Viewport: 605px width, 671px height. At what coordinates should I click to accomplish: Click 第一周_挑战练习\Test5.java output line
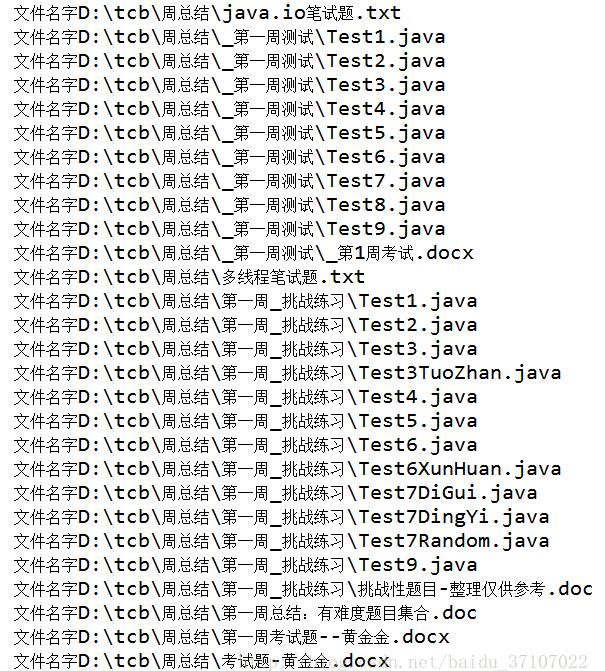[246, 421]
